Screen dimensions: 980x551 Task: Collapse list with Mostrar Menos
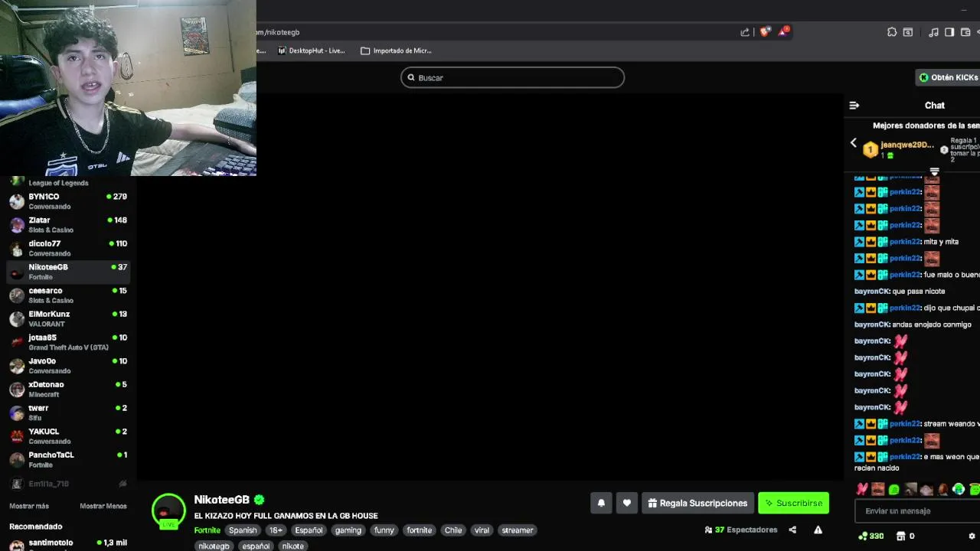point(103,506)
